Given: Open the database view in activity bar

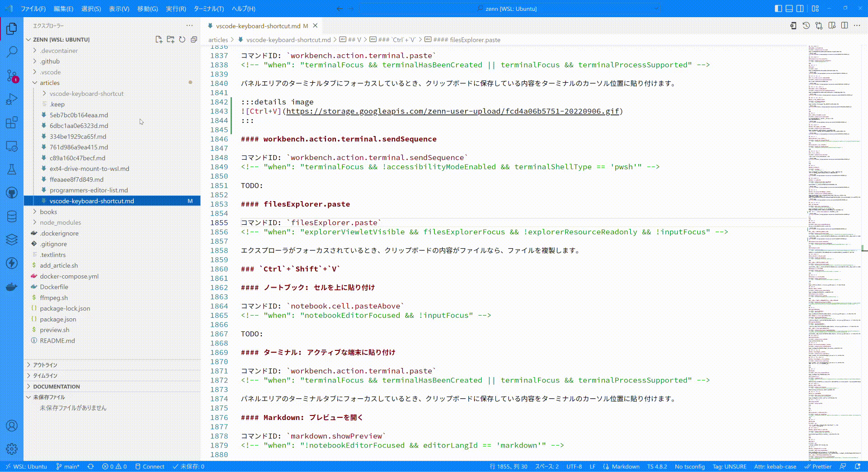Looking at the screenshot, I should [x=12, y=217].
